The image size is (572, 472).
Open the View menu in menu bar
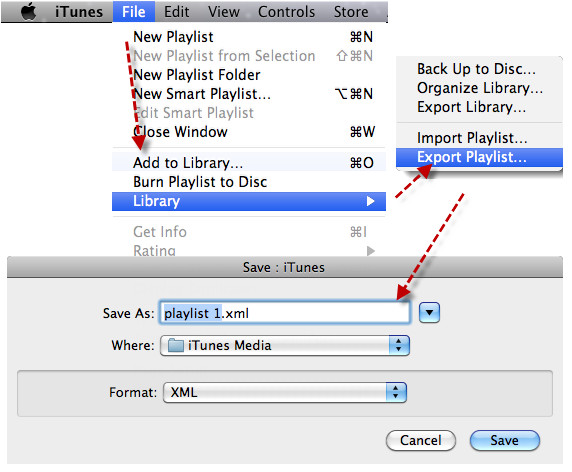pyautogui.click(x=224, y=12)
